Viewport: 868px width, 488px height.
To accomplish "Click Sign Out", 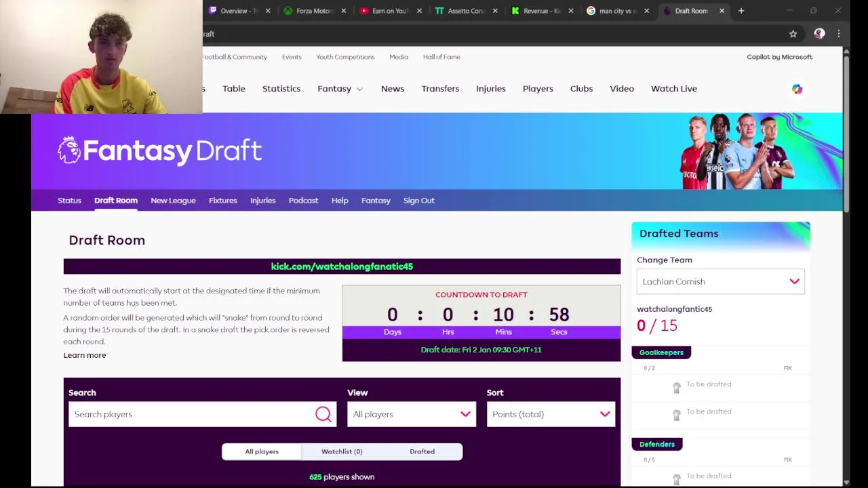I will [419, 201].
